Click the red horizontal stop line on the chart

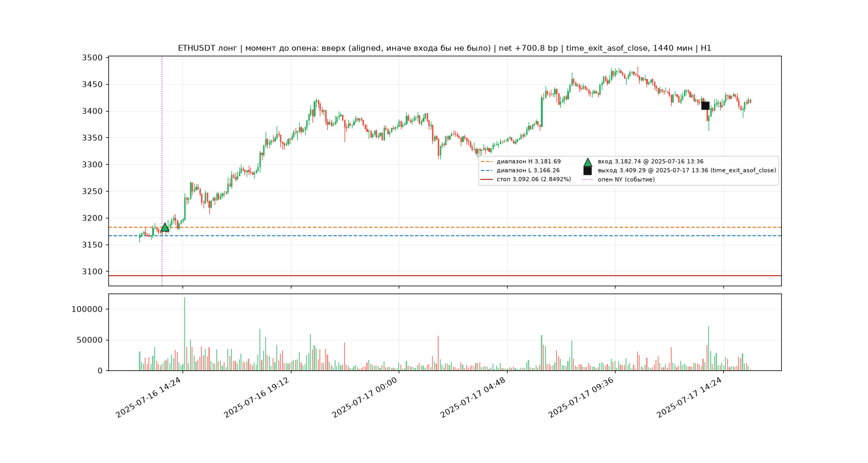tap(445, 276)
